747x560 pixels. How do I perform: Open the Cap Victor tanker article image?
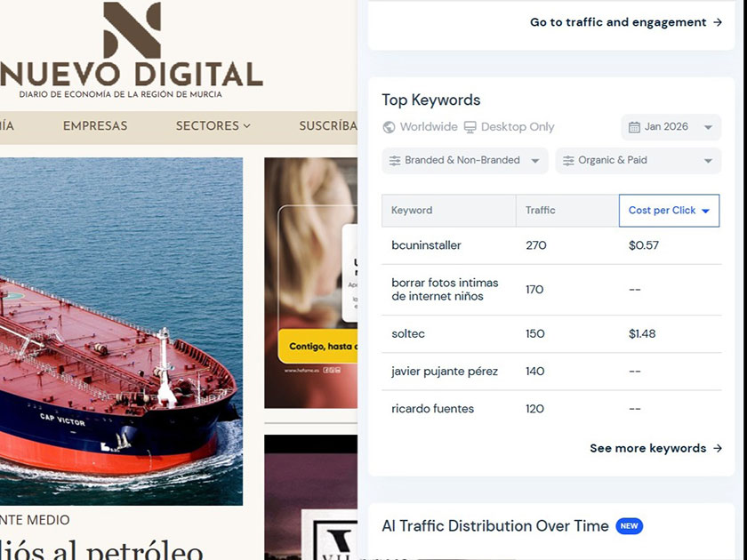point(121,332)
